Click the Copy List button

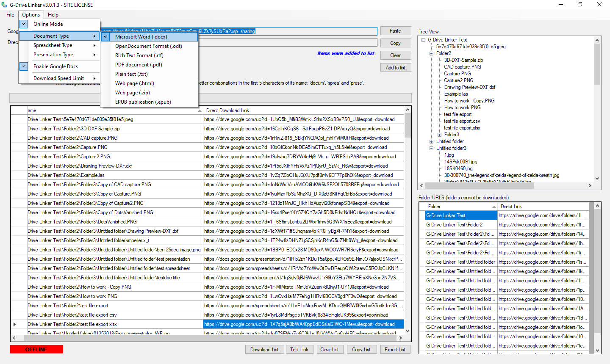coord(361,350)
